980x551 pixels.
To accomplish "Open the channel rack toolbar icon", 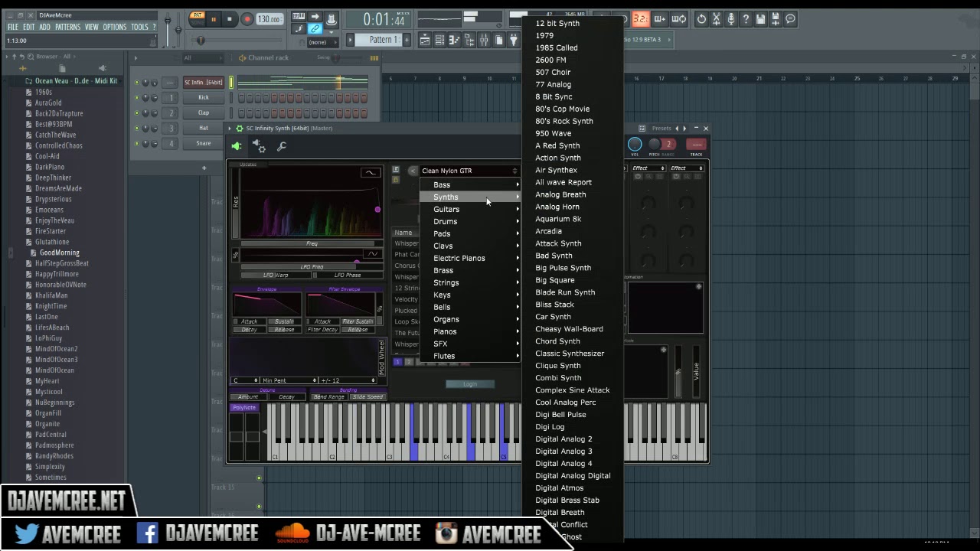I will pyautogui.click(x=439, y=40).
